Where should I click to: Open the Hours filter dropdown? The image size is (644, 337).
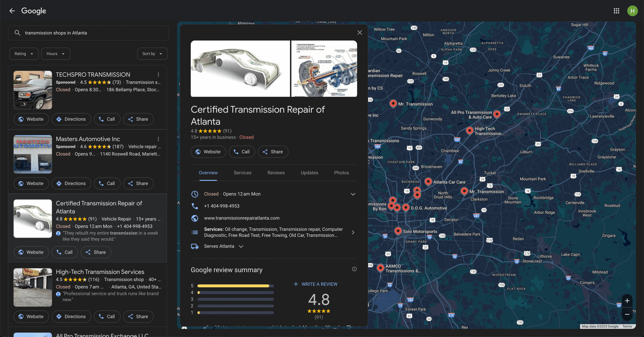(x=56, y=54)
